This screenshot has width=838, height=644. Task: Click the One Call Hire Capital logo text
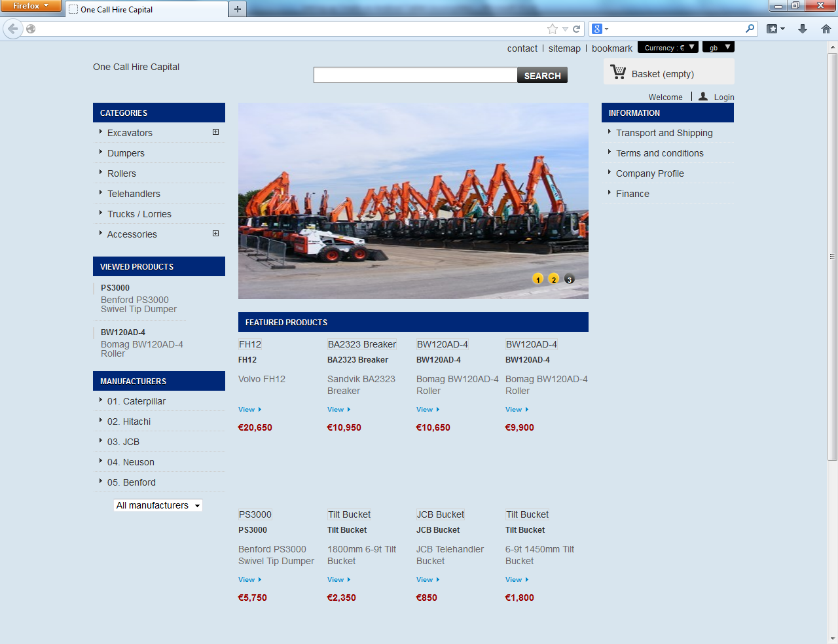click(x=136, y=67)
